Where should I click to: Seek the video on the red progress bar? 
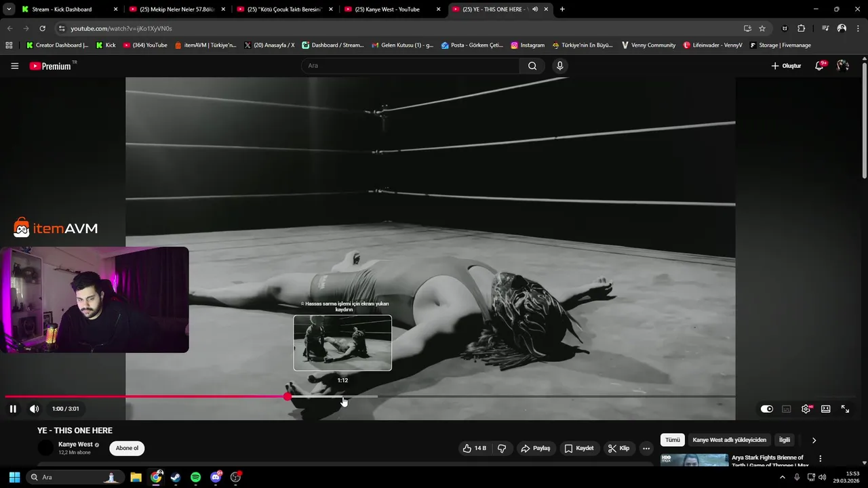pyautogui.click(x=146, y=396)
